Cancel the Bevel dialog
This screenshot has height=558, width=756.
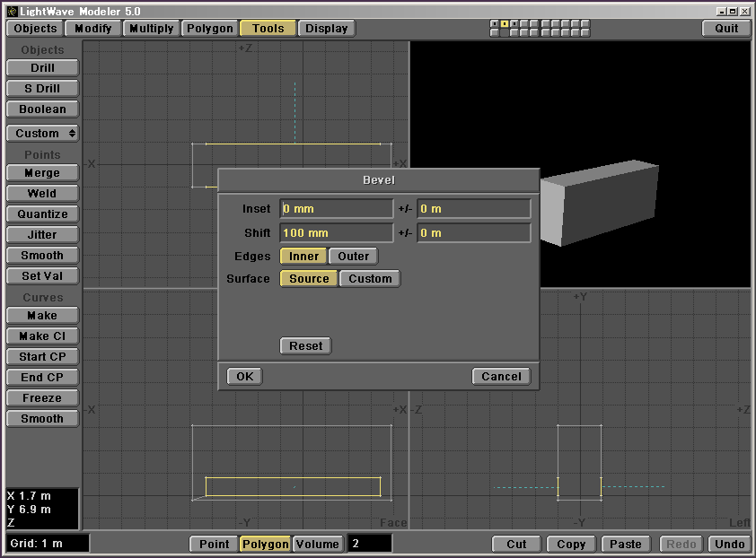[501, 377]
